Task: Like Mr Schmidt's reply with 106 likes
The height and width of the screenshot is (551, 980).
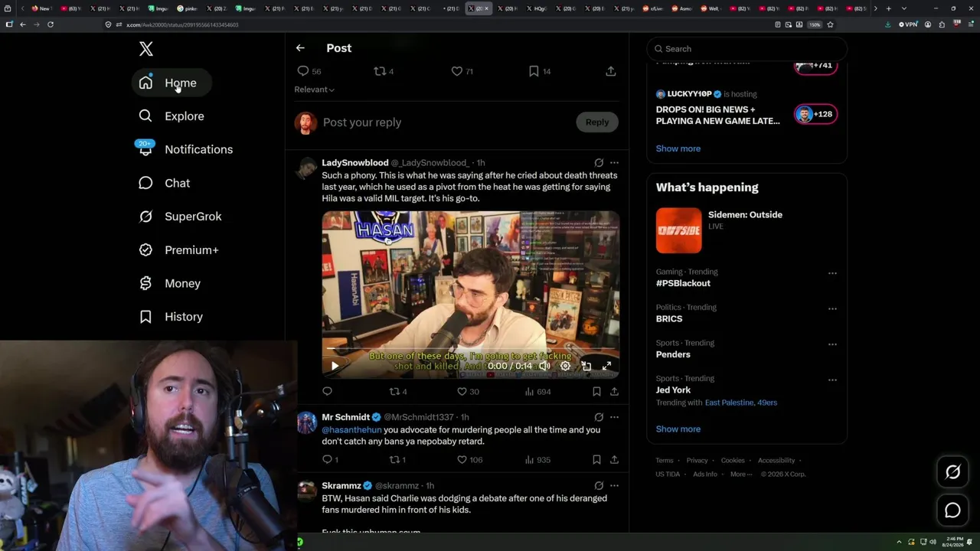Action: point(470,460)
